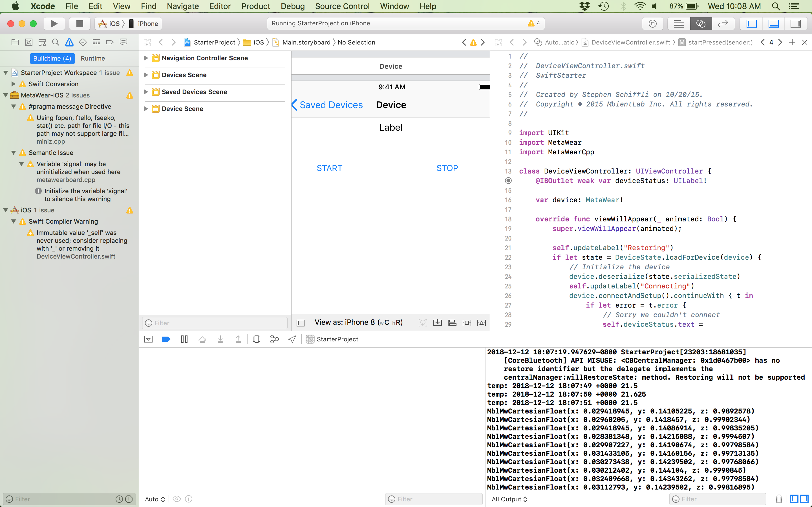812x507 pixels.
Task: Toggle the Buildtime issues filter tab
Action: point(51,58)
